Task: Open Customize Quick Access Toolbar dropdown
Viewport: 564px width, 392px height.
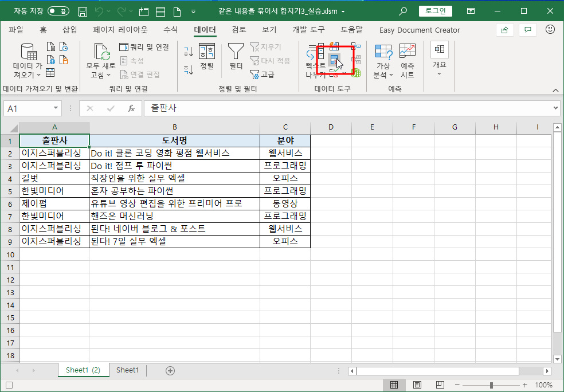Action: pos(194,11)
